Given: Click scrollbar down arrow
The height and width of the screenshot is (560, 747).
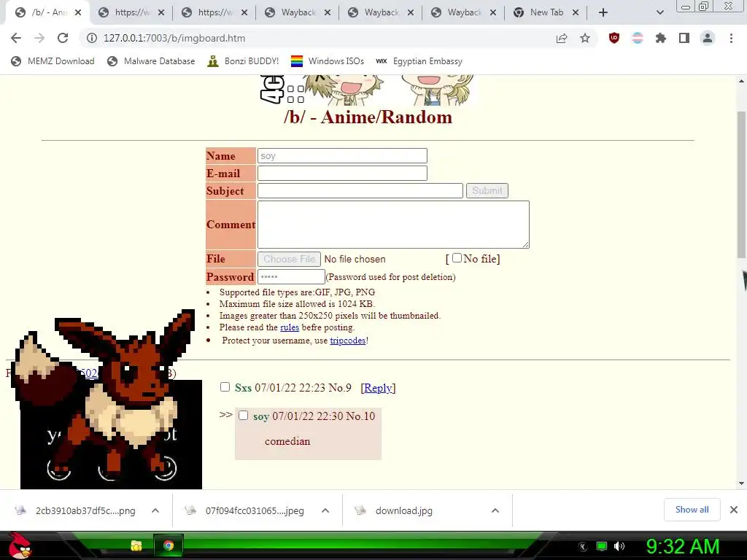Looking at the screenshot, I should [741, 483].
